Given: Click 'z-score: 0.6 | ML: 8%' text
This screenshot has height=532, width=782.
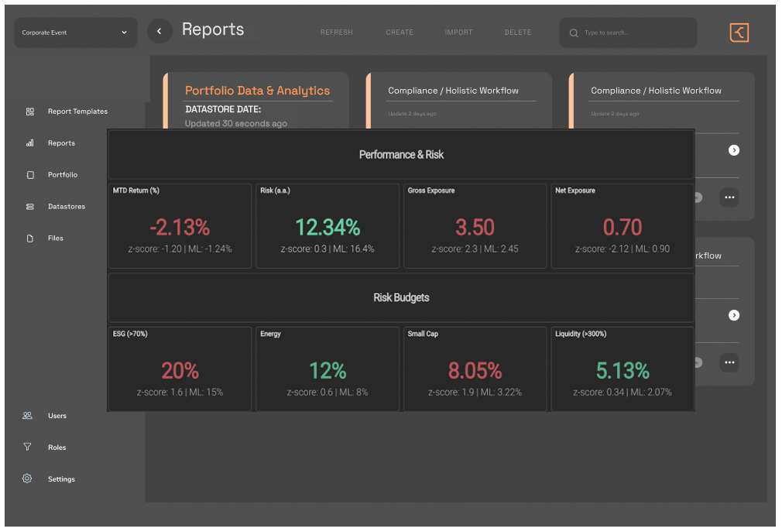Looking at the screenshot, I should [328, 392].
